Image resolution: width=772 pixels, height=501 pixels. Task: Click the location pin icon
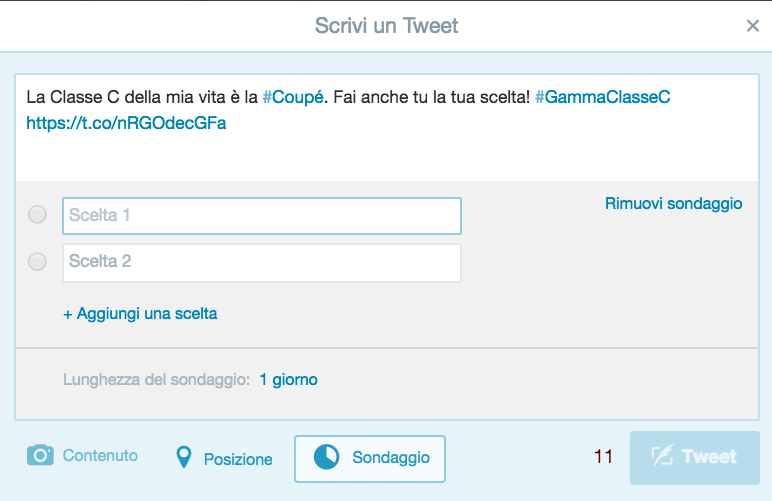point(183,458)
